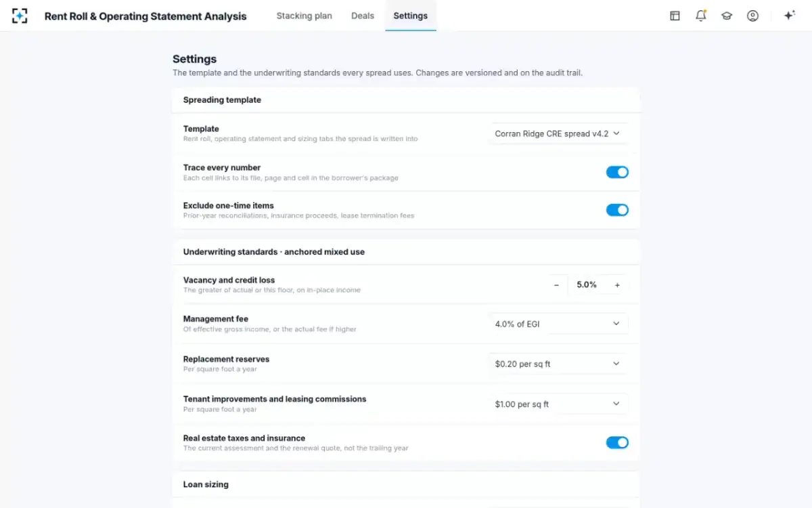Click Underwriting standards · anchored mixed use header
Screen dimensions: 812x508
point(274,251)
